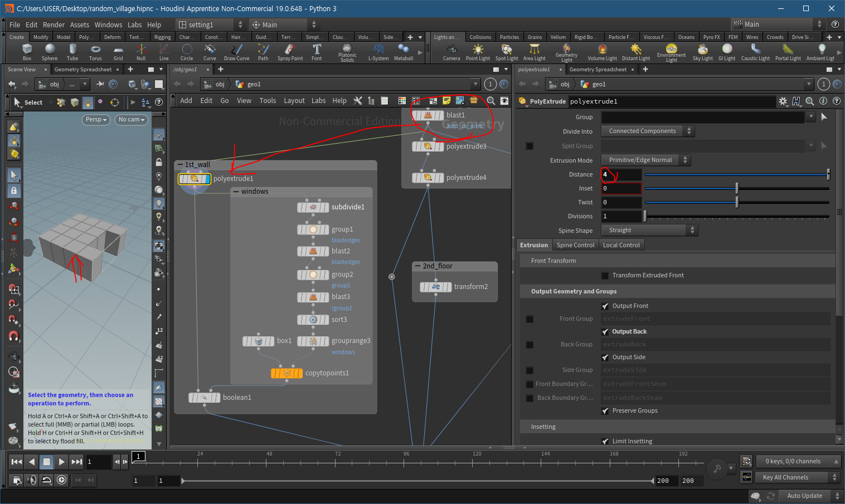
Task: Open the Divide Into dropdown
Action: [648, 131]
